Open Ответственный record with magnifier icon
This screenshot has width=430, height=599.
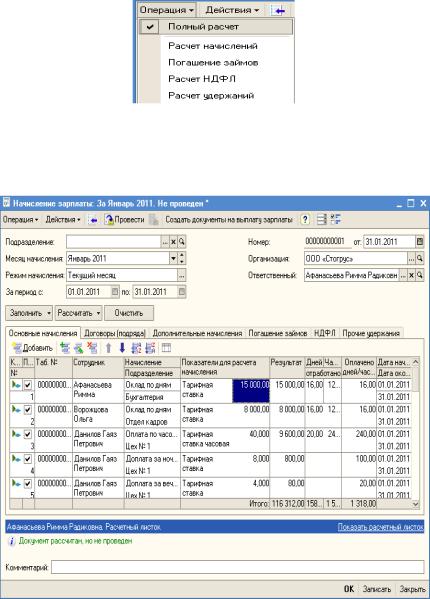tap(420, 275)
